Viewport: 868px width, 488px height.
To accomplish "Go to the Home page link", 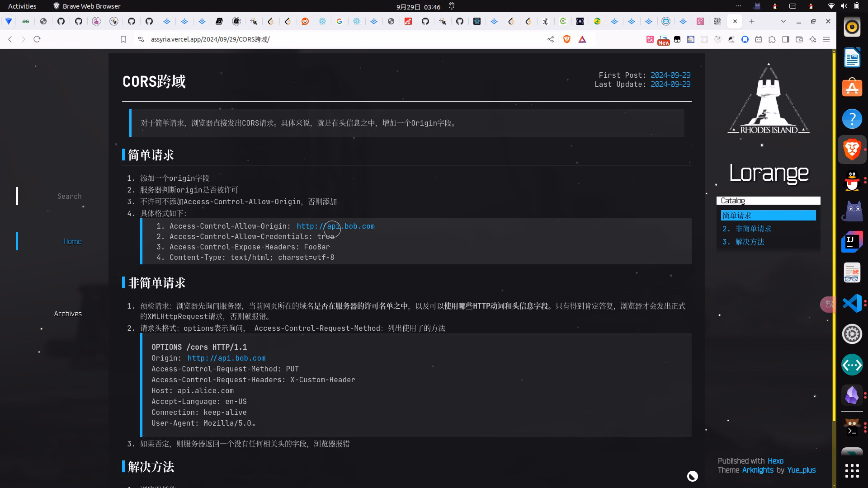I will pyautogui.click(x=72, y=241).
